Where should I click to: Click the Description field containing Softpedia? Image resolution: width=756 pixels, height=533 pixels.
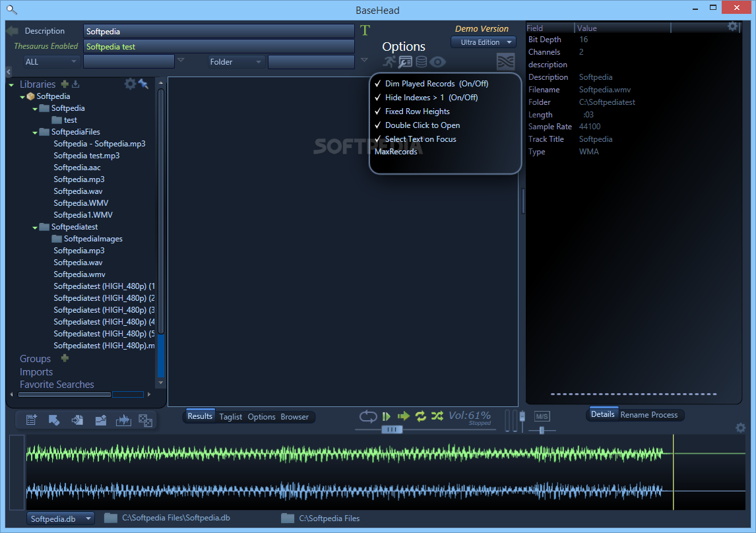[219, 31]
